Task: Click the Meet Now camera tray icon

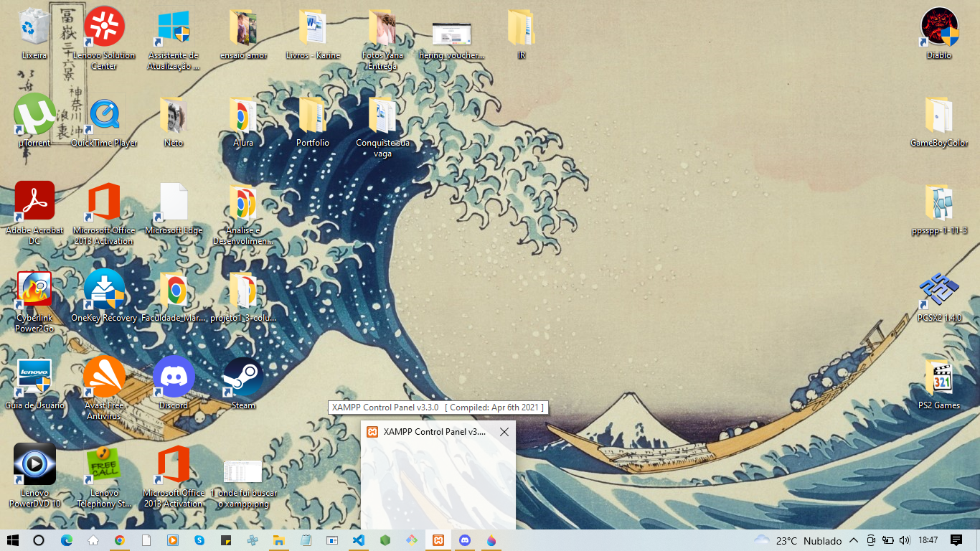Action: [871, 540]
